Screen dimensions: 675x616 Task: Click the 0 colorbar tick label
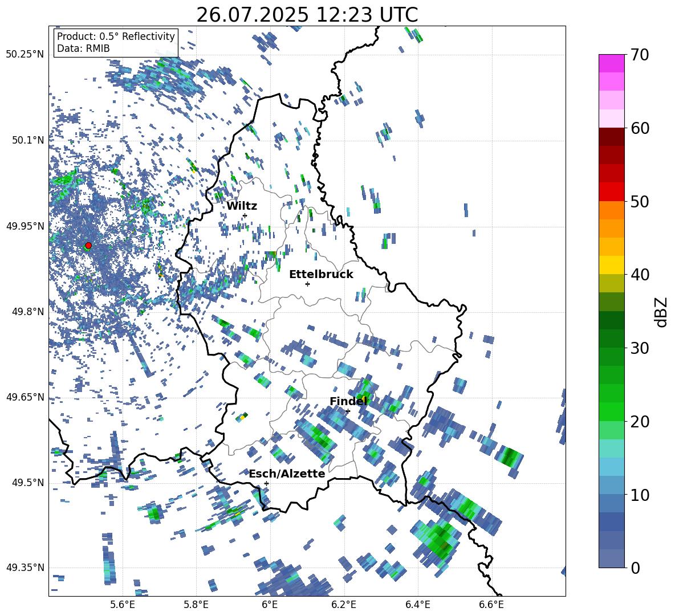tap(635, 568)
